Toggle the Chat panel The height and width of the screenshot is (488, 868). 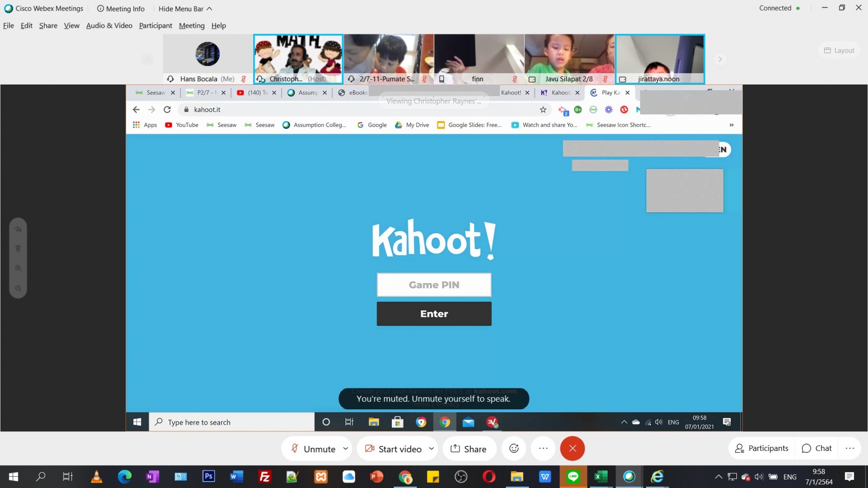pos(817,448)
